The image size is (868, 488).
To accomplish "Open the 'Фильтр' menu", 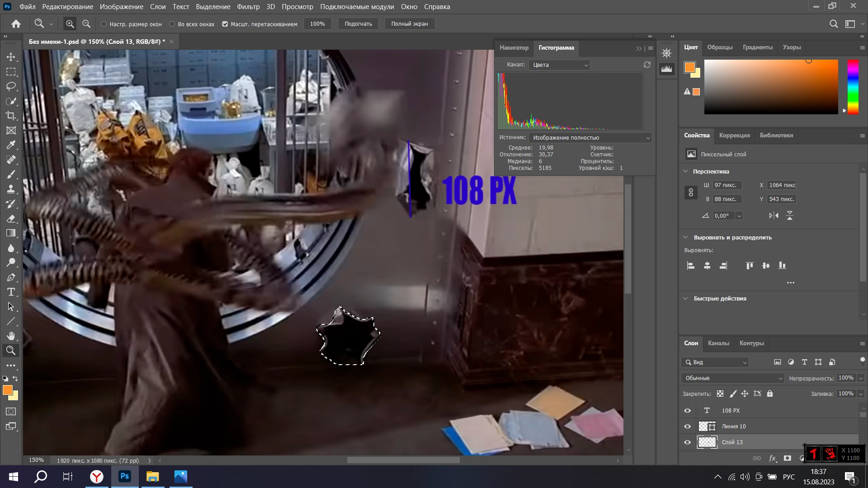I will 248,7.
